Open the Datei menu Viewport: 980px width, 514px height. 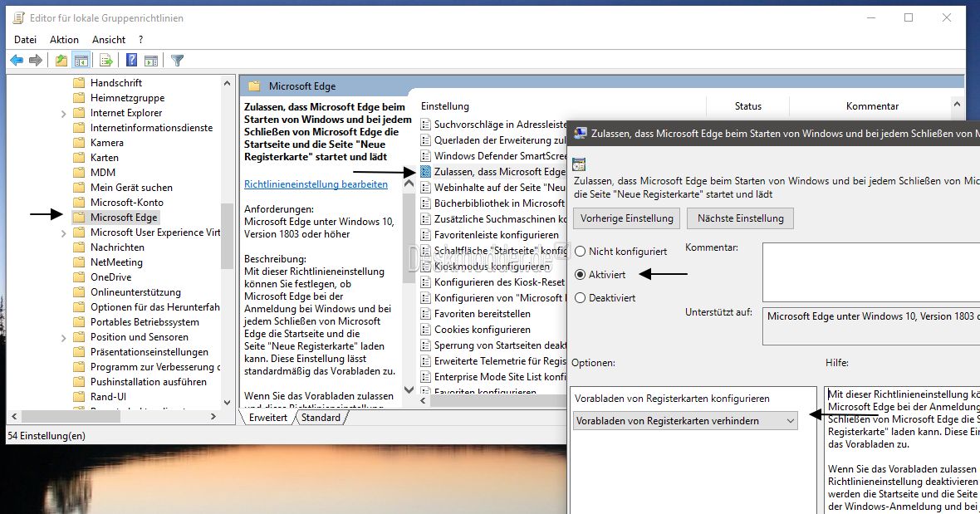pyautogui.click(x=25, y=39)
